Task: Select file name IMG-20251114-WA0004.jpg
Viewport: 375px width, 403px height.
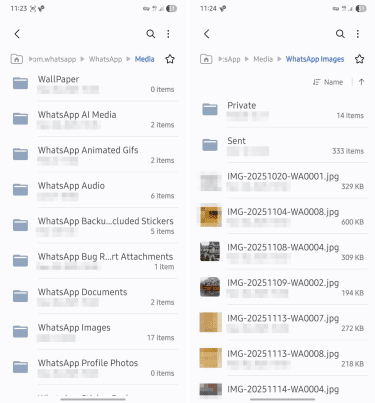Action: (283, 389)
